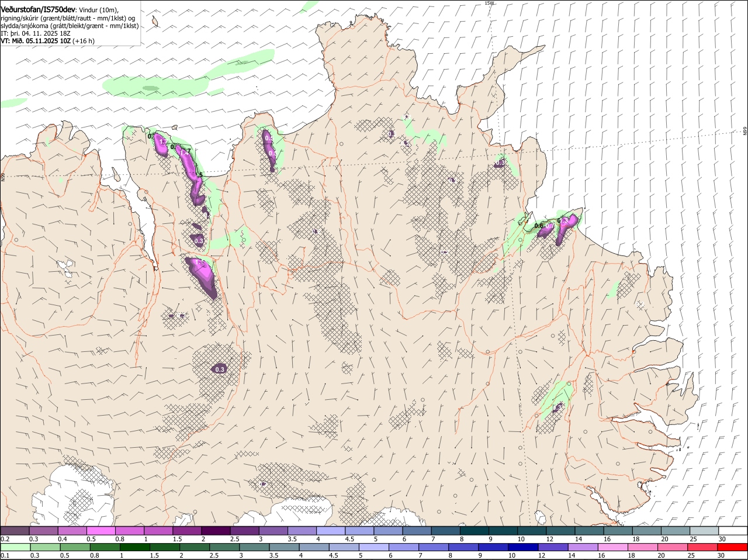Choose the 3.5 swatch in the upper legend row
748x560 pixels.
[302, 531]
